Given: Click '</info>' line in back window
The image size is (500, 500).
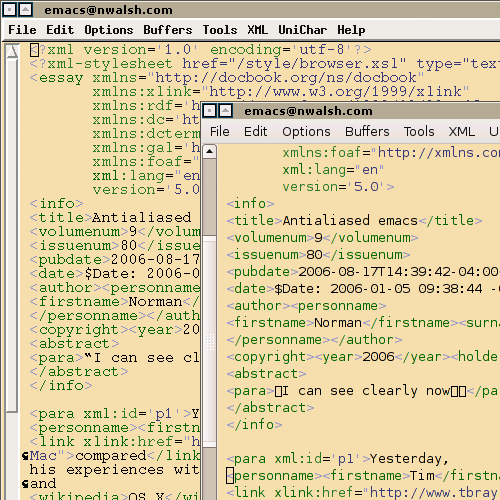Looking at the screenshot, I should (61, 386).
